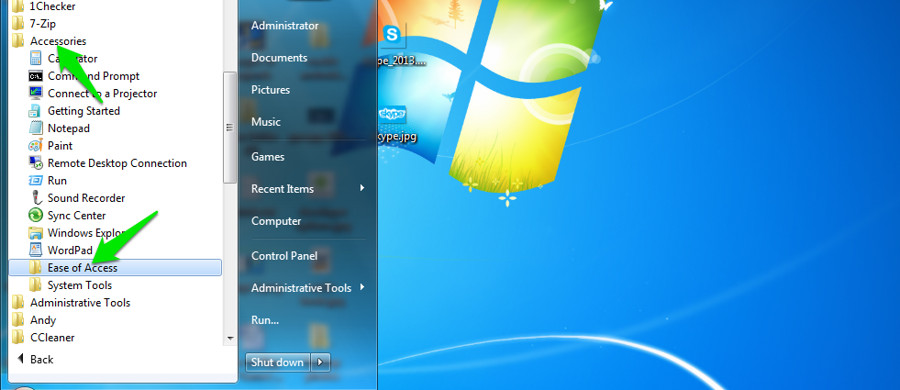900x390 pixels.
Task: Click the 1Checker folder label
Action: point(52,7)
